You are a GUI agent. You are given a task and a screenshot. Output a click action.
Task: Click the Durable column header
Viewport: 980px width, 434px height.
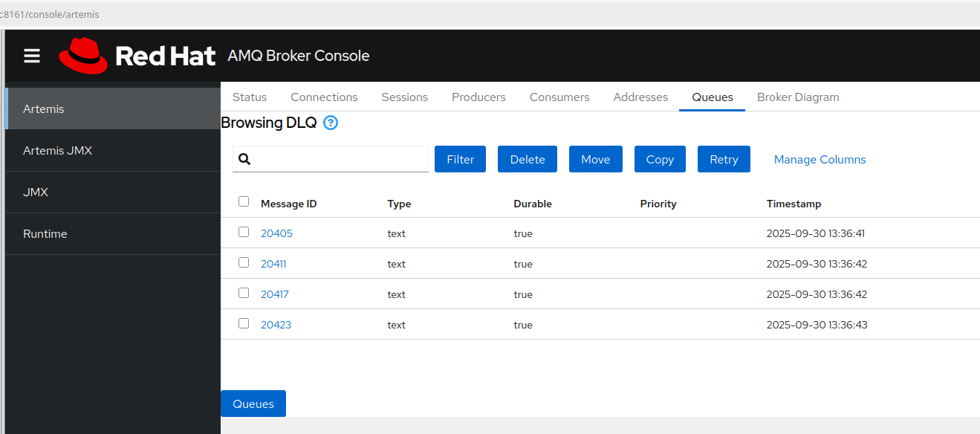click(533, 204)
